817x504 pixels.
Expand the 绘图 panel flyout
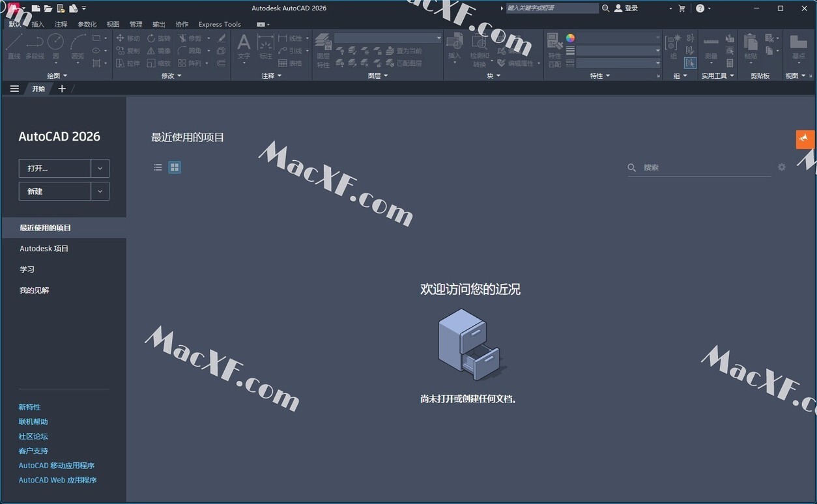coord(57,76)
